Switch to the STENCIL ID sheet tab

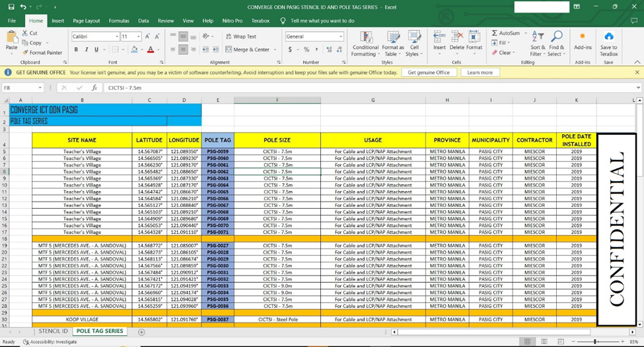53,331
